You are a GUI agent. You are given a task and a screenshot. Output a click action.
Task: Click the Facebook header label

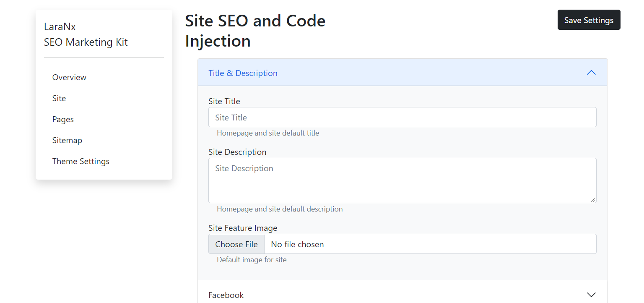[226, 295]
